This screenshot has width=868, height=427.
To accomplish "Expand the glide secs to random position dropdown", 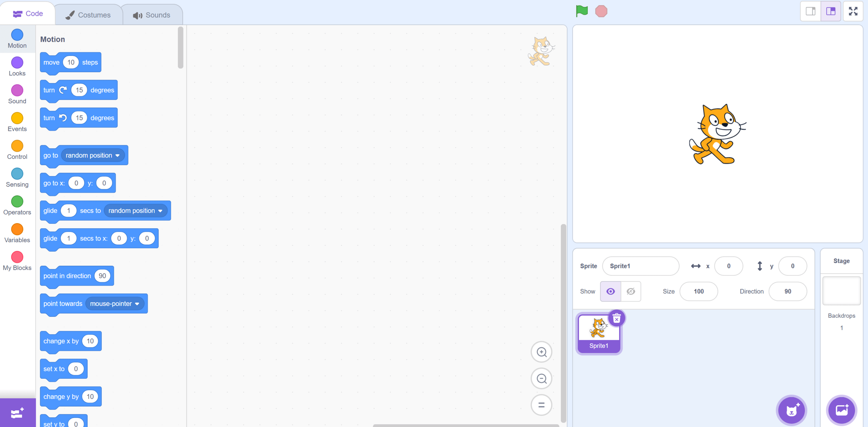I will tap(160, 211).
